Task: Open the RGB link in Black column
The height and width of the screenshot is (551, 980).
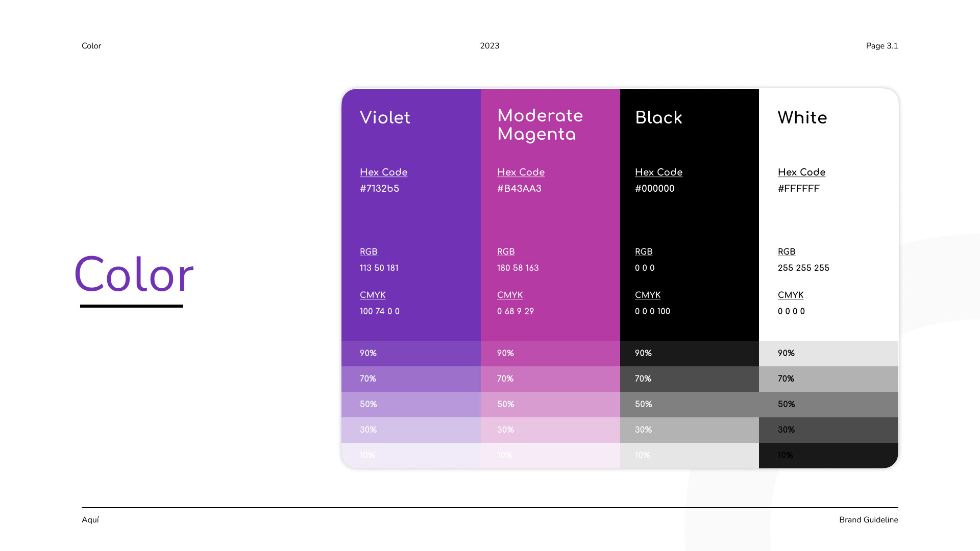Action: (x=644, y=252)
